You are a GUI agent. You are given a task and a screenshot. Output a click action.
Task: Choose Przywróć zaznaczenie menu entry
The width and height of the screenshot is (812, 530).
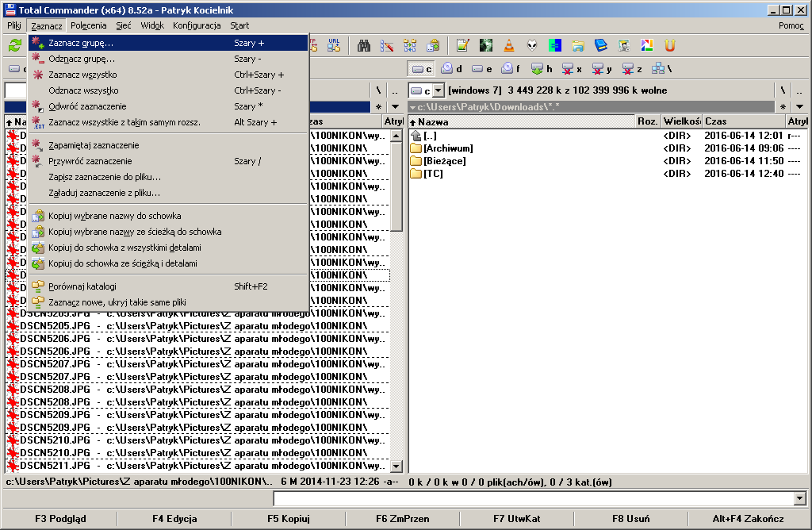click(x=168, y=161)
